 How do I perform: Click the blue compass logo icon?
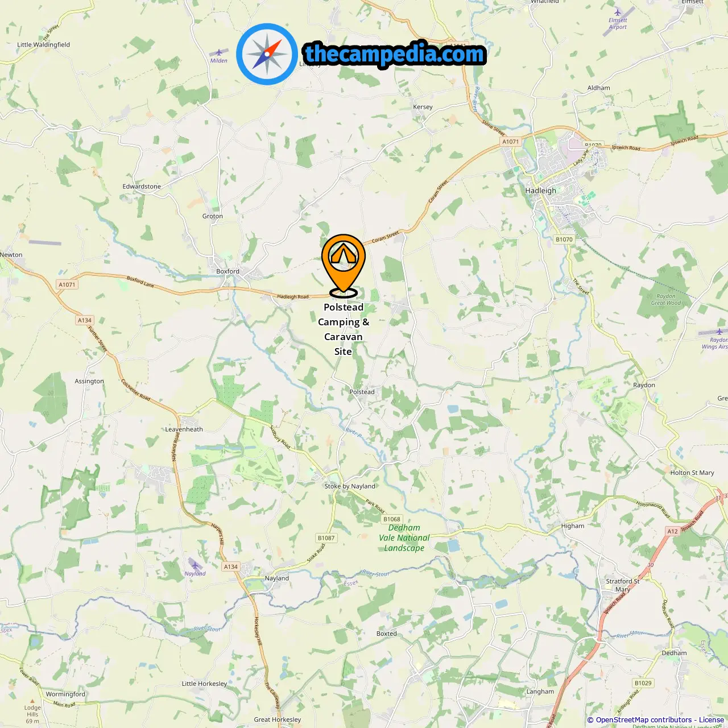tap(267, 55)
